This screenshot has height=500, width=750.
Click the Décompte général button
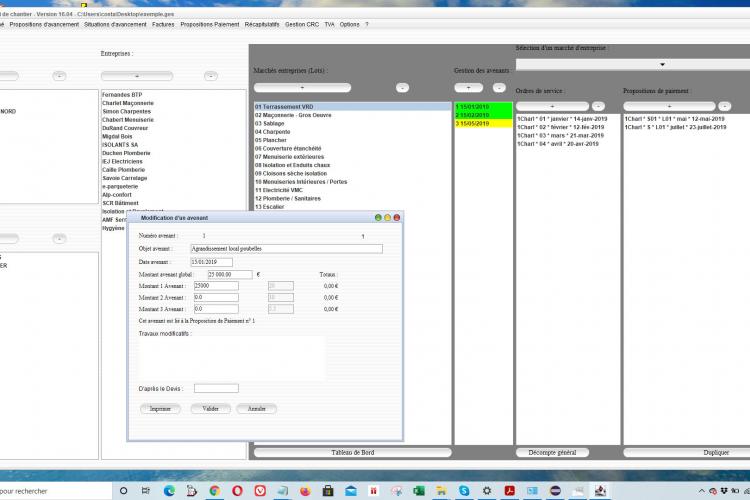coord(552,452)
